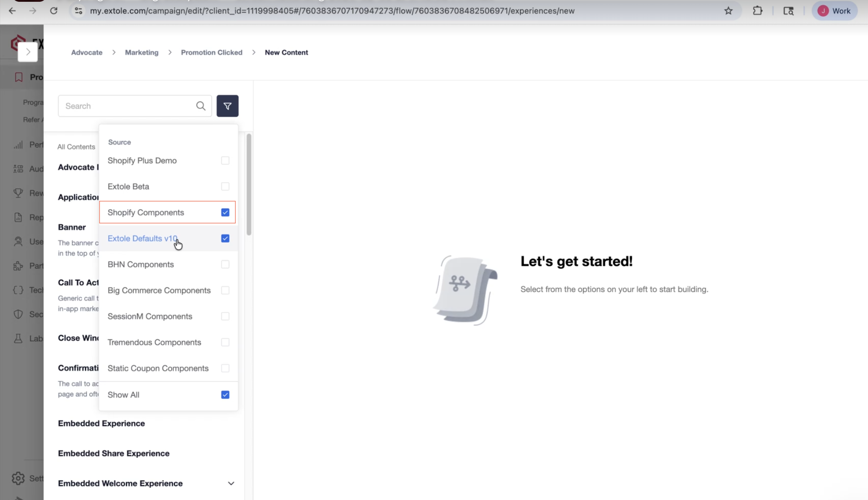
Task: Click the search magnifier icon
Action: (200, 106)
